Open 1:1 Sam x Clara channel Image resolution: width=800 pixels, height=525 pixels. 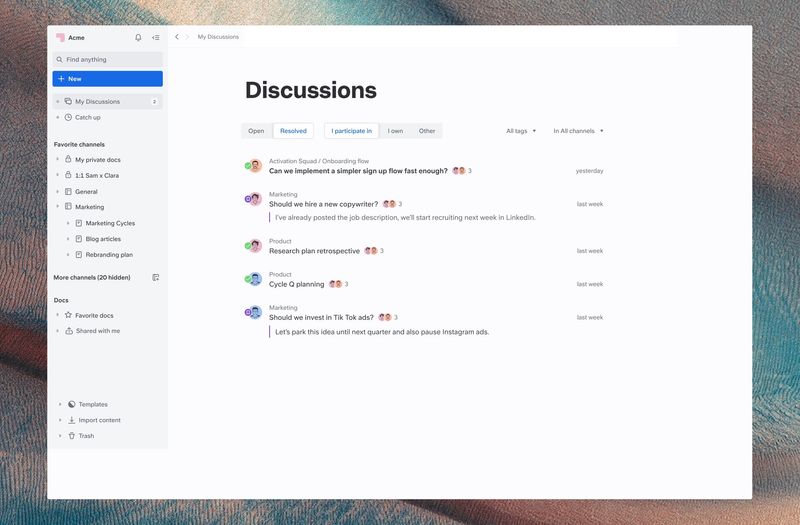[x=97, y=176]
